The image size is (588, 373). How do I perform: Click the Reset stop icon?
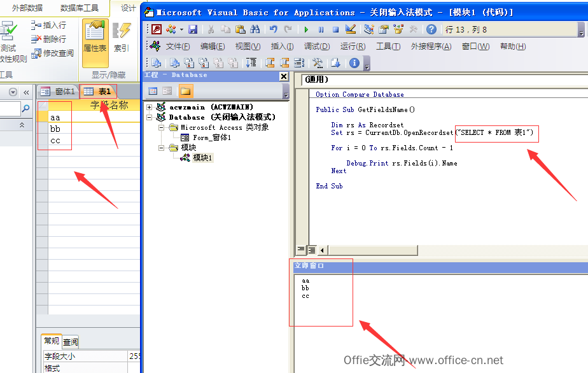pos(335,29)
